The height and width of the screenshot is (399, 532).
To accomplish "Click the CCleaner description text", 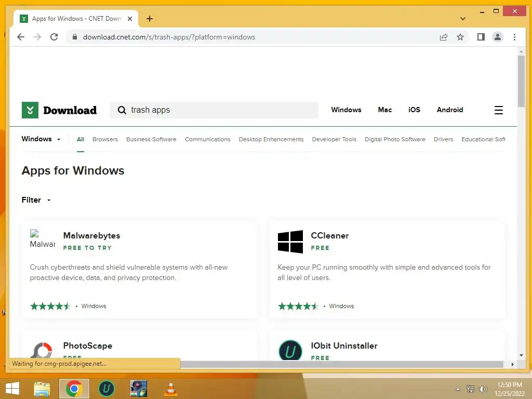I will click(384, 272).
